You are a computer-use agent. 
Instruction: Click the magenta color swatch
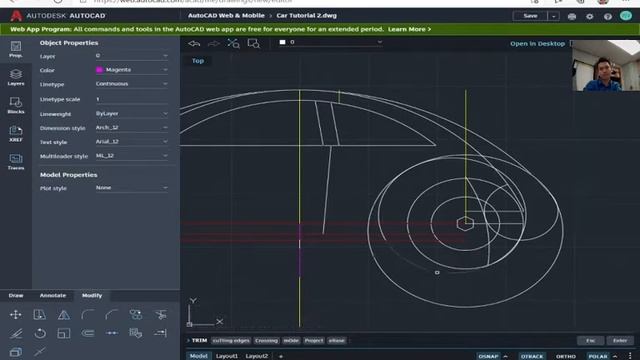[99, 70]
